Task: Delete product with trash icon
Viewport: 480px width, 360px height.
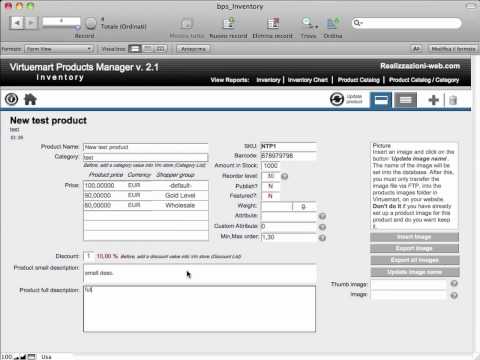Action: pyautogui.click(x=453, y=100)
